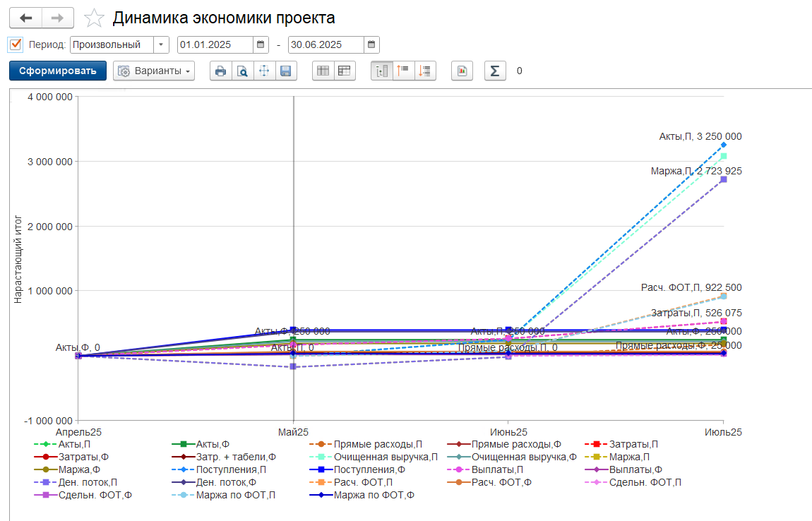Click the Нарастающий итог axis title

click(18, 259)
